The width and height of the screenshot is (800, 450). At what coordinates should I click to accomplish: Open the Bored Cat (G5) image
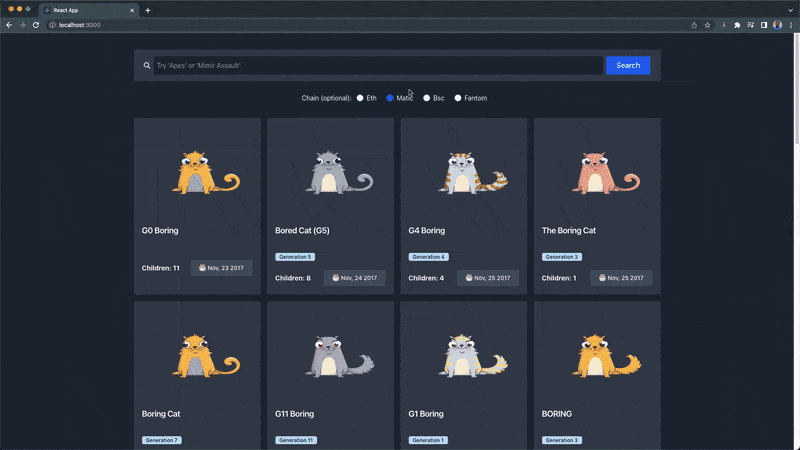(339, 172)
